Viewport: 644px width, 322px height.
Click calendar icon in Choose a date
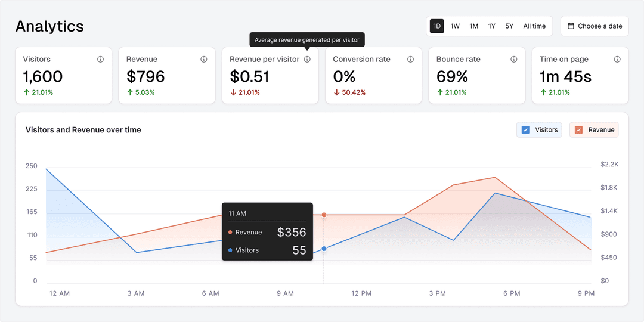[571, 26]
